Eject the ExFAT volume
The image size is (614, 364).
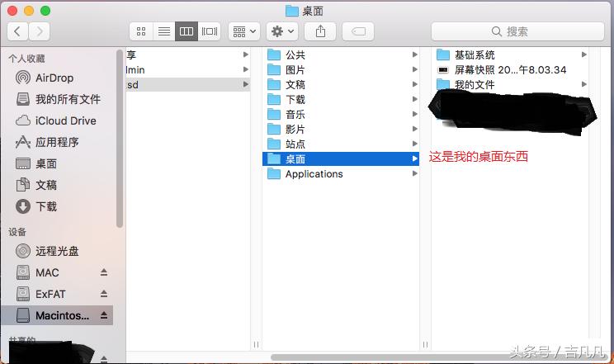(x=104, y=294)
